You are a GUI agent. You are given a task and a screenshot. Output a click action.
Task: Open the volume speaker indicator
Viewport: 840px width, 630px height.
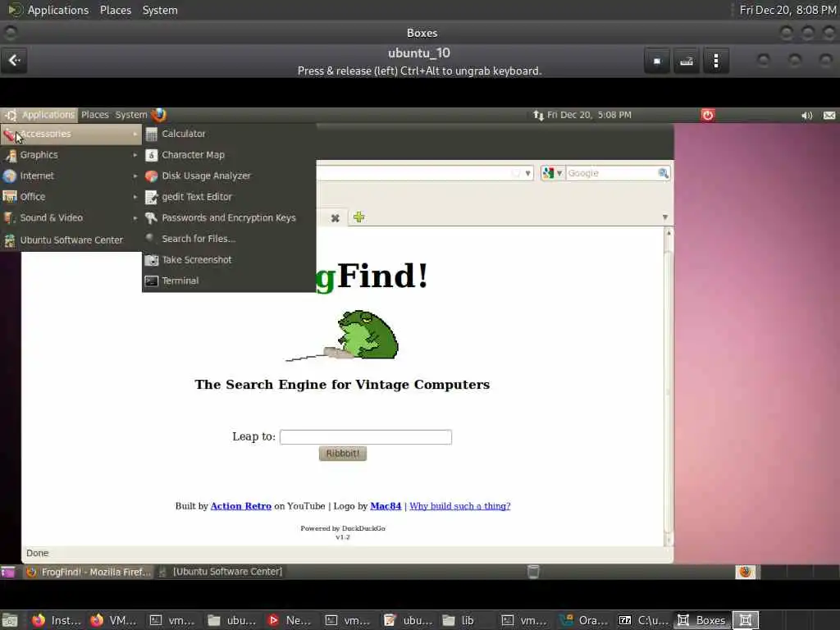coord(806,115)
